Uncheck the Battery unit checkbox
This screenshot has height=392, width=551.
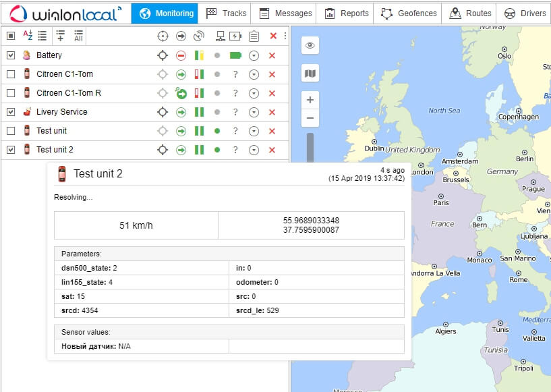(11, 55)
